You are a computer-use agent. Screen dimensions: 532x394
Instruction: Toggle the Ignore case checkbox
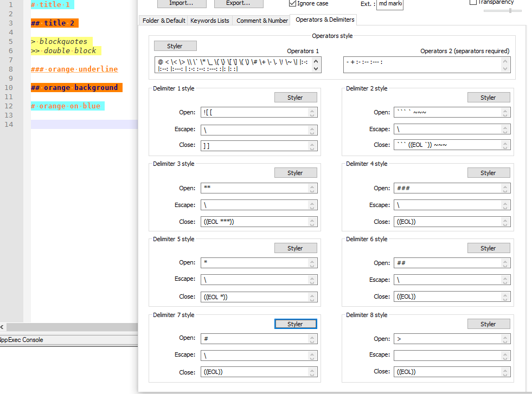click(x=292, y=3)
